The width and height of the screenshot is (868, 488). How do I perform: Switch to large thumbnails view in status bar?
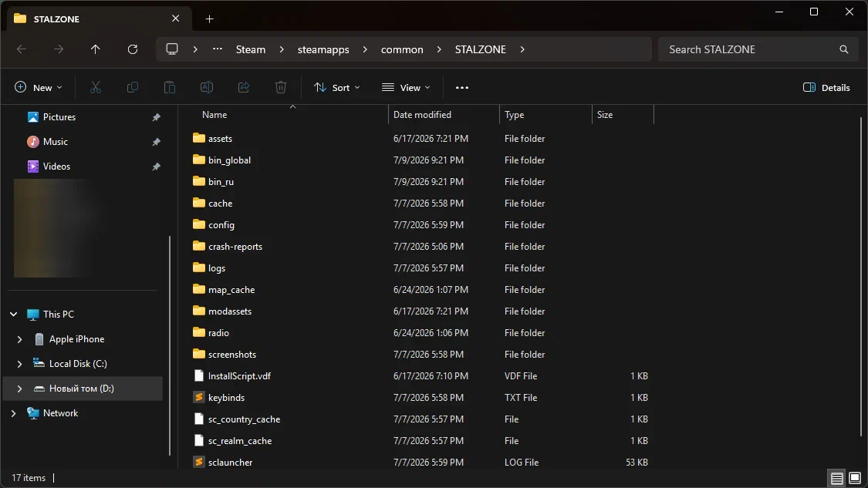[855, 477]
